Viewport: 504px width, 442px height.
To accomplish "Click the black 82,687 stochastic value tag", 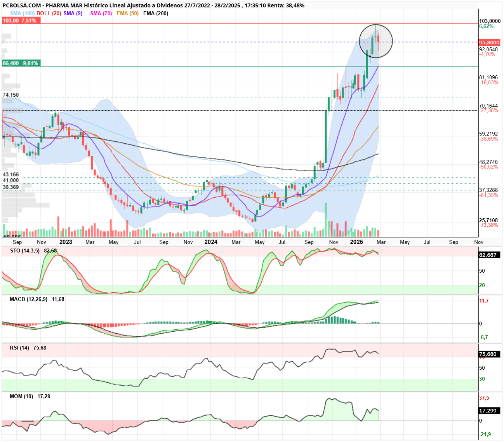I will tap(489, 255).
